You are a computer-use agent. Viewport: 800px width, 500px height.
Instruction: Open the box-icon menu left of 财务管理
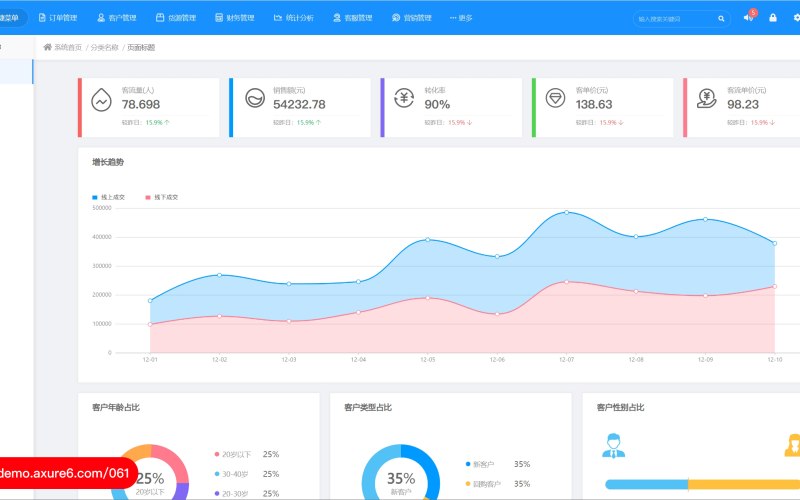click(176, 18)
